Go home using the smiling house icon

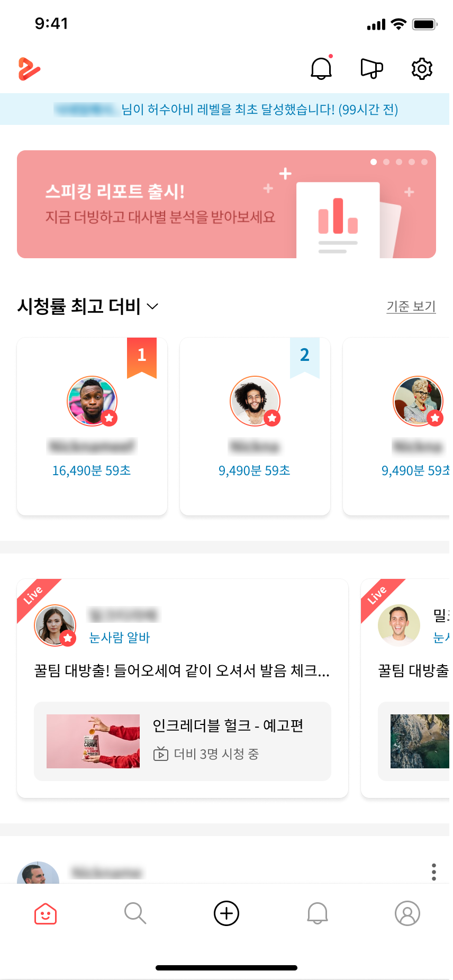click(x=45, y=913)
